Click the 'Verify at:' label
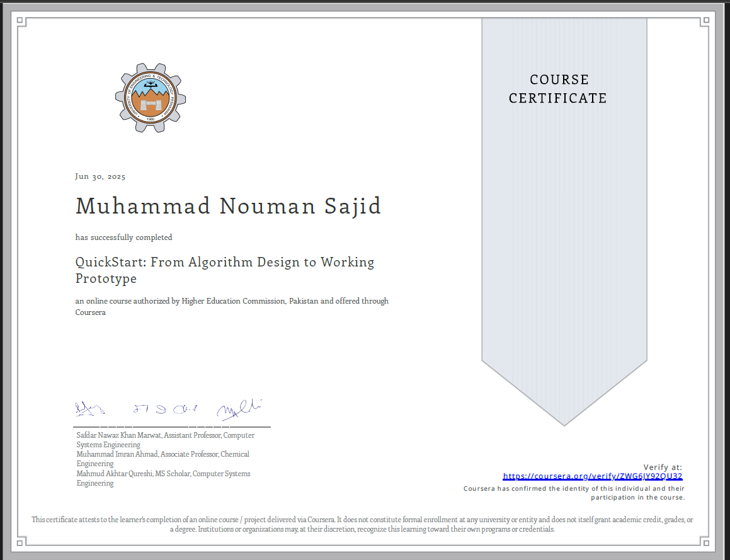 (x=663, y=467)
